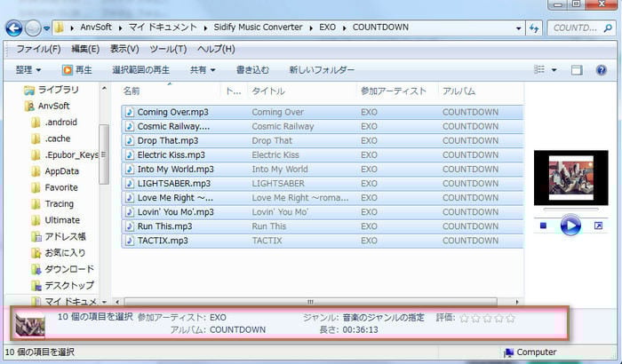Click 新しいフォルダー button

[x=322, y=70]
